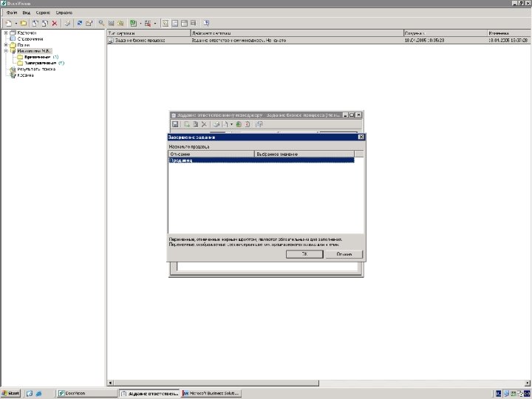532x399 pixels.
Task: Click the green circle icon in the card window toolbar
Action: tap(239, 125)
